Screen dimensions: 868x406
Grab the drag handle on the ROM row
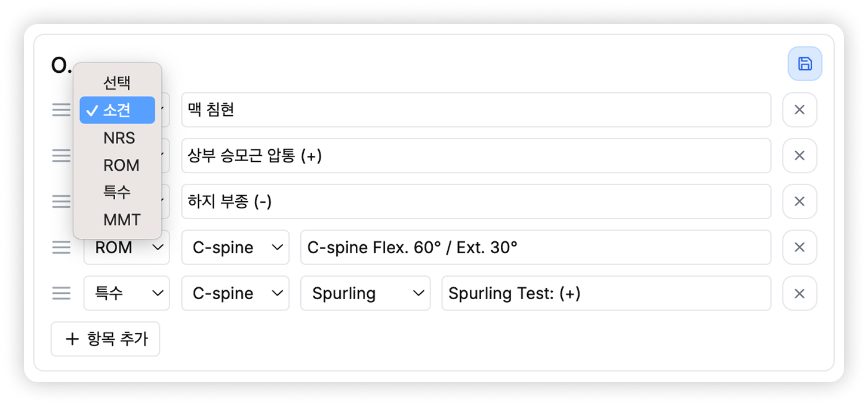61,247
